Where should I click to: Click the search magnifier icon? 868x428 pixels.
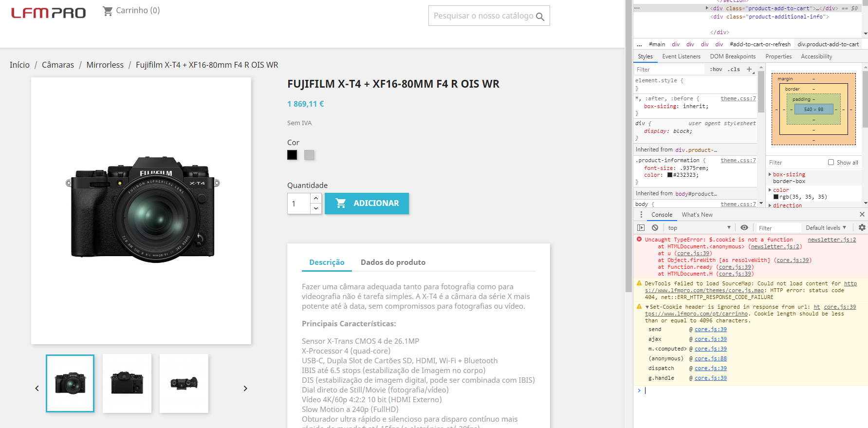point(540,17)
